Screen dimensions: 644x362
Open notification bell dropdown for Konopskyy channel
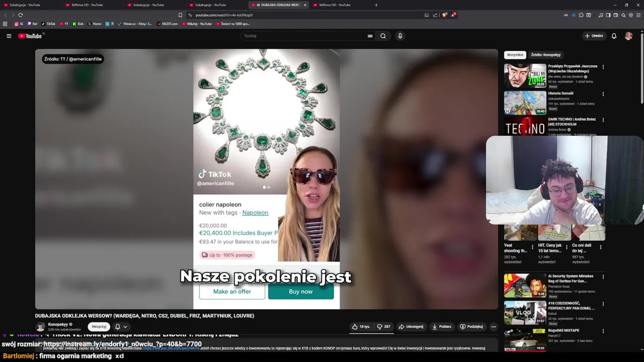121,326
